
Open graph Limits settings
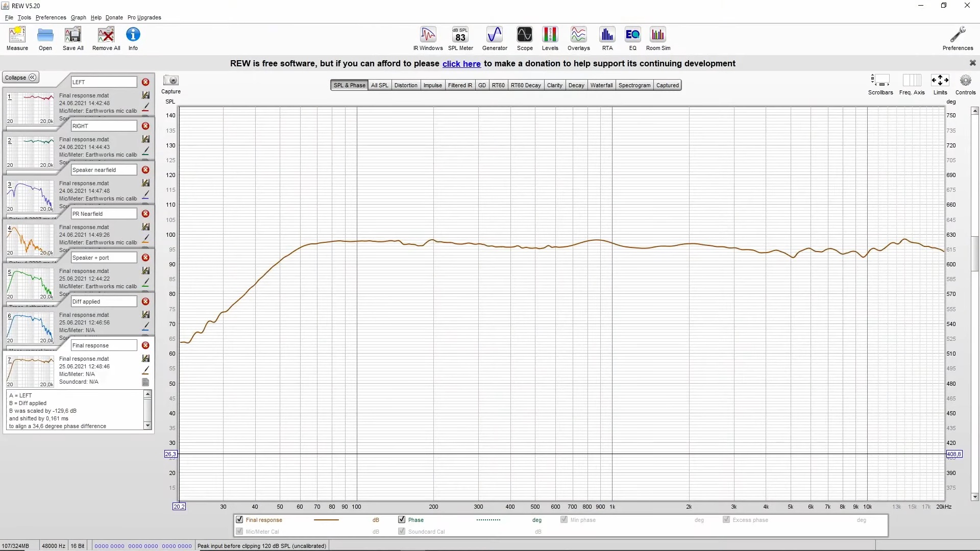click(x=940, y=81)
